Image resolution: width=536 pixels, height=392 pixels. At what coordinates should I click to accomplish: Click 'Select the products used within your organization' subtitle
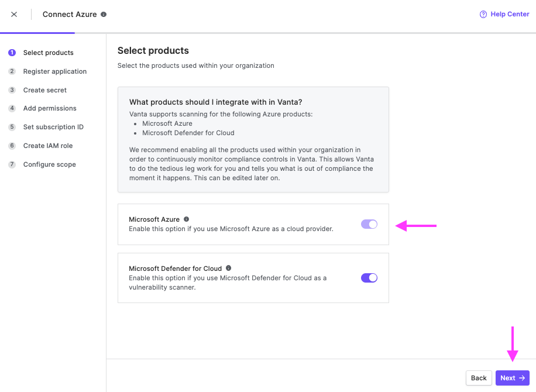196,66
